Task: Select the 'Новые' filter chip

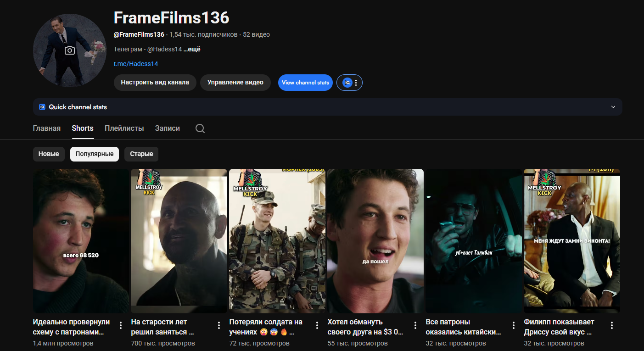Action: 49,154
